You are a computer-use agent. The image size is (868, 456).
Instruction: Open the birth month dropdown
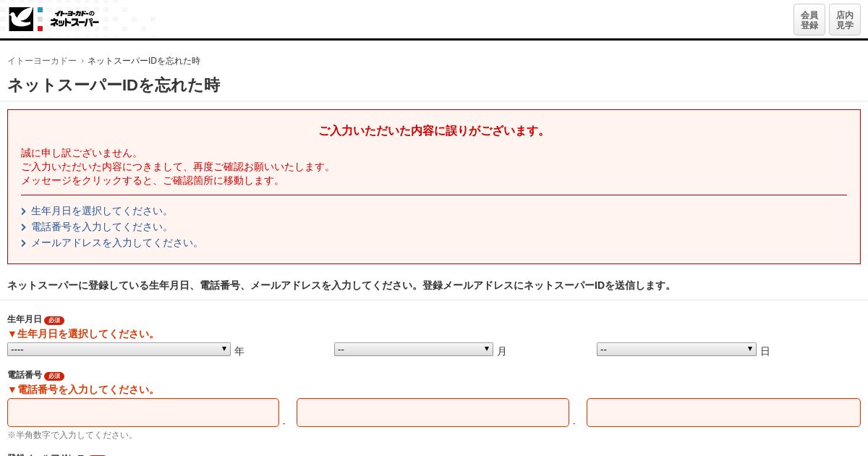414,350
